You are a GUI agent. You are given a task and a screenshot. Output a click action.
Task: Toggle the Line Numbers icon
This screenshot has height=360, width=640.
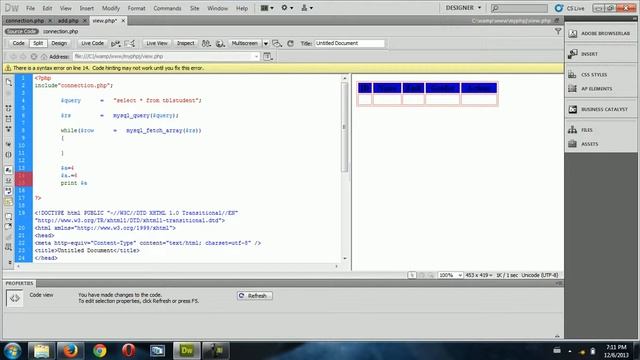[9, 170]
